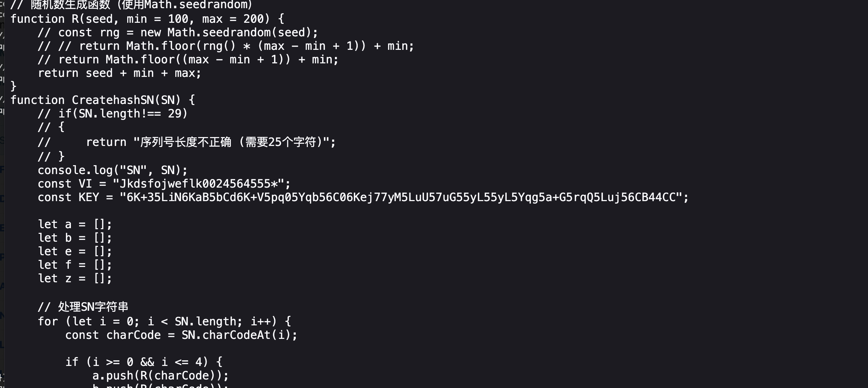Viewport: 868px width, 388px height.
Task: Click the VI constant string "Jkdsfojweflk0024564555*"
Action: (x=198, y=184)
